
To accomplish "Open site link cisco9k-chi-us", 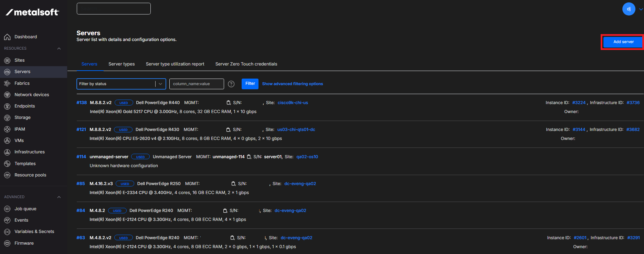I will 293,103.
